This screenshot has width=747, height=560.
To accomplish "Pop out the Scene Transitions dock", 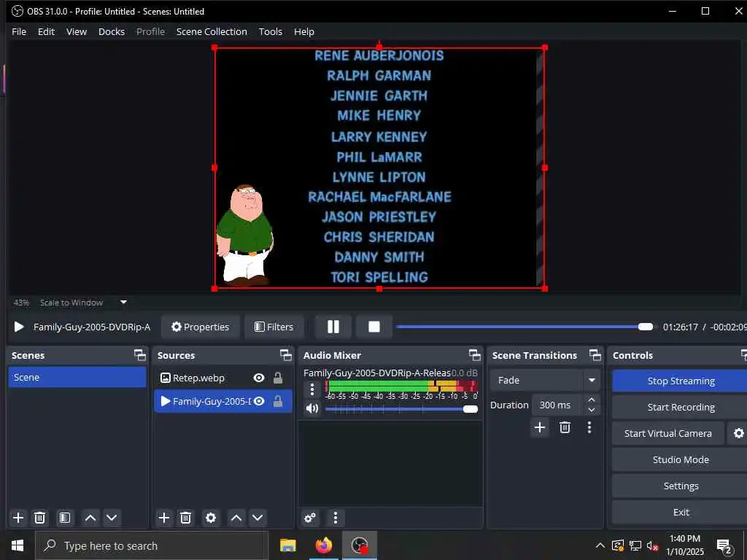I will pyautogui.click(x=595, y=355).
